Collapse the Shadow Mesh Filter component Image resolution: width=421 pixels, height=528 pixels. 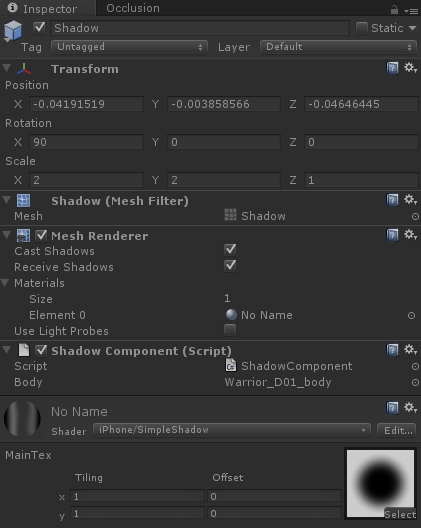click(x=6, y=200)
